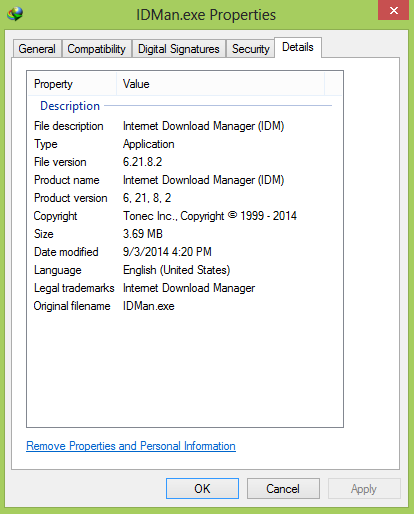Click the 3.69 MB size value

pyautogui.click(x=143, y=234)
